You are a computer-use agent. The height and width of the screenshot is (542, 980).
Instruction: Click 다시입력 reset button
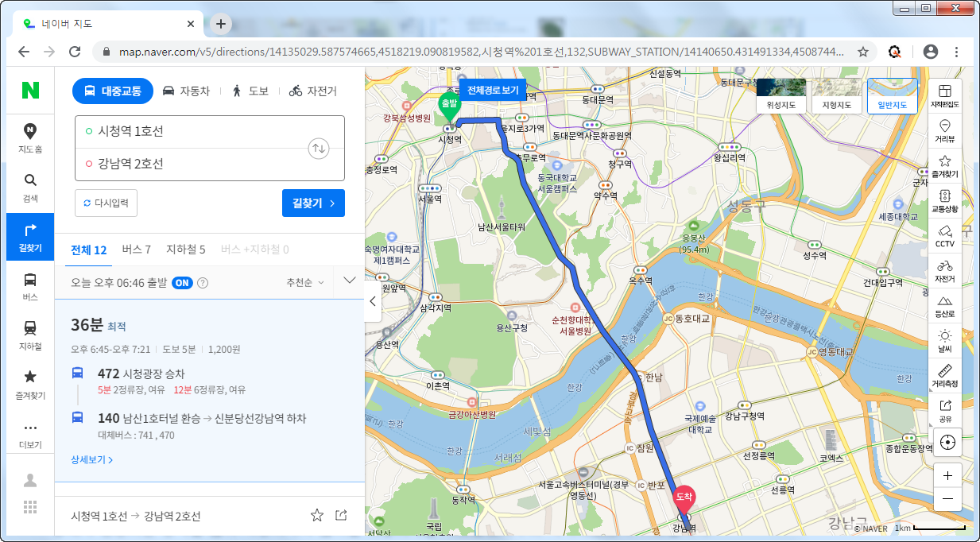tap(107, 203)
